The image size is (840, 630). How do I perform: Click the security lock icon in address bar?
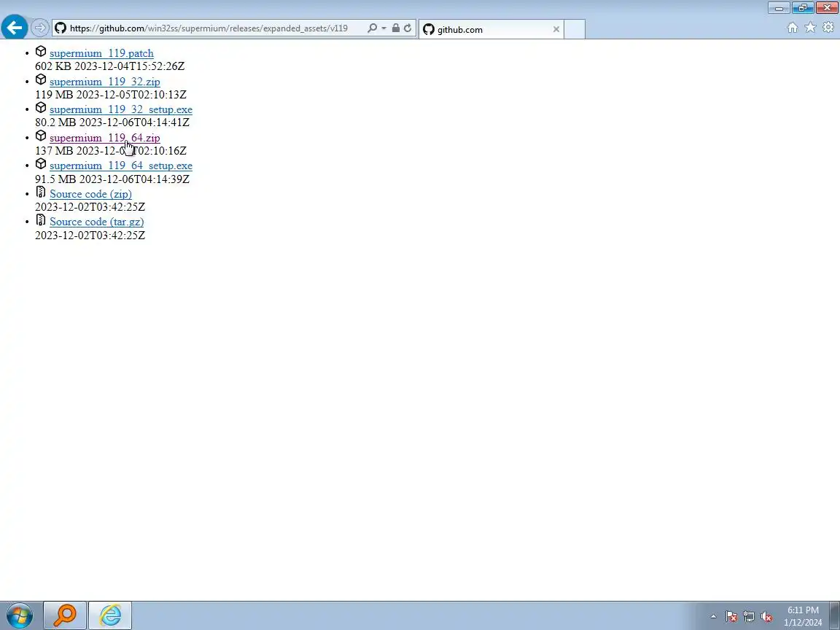(395, 28)
